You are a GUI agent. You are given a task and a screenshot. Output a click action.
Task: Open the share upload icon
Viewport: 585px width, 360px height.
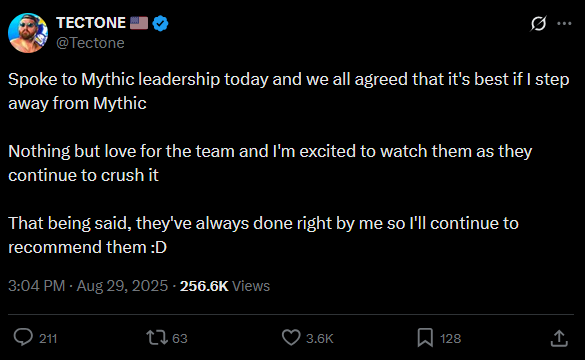point(559,338)
